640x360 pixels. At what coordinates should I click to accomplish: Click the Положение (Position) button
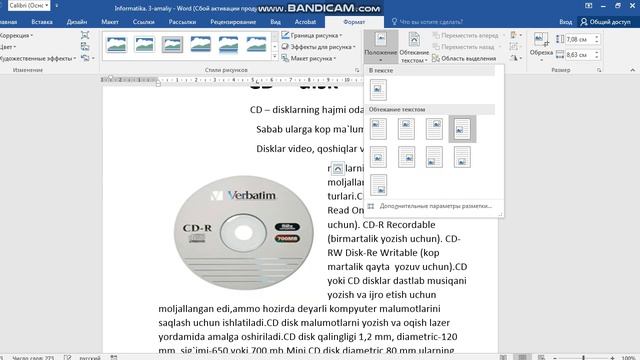point(380,47)
